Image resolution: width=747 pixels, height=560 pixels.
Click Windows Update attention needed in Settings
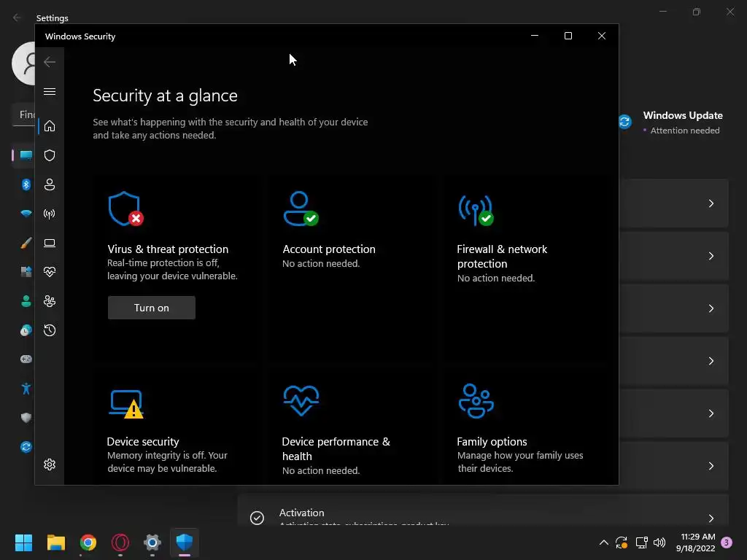[682, 122]
